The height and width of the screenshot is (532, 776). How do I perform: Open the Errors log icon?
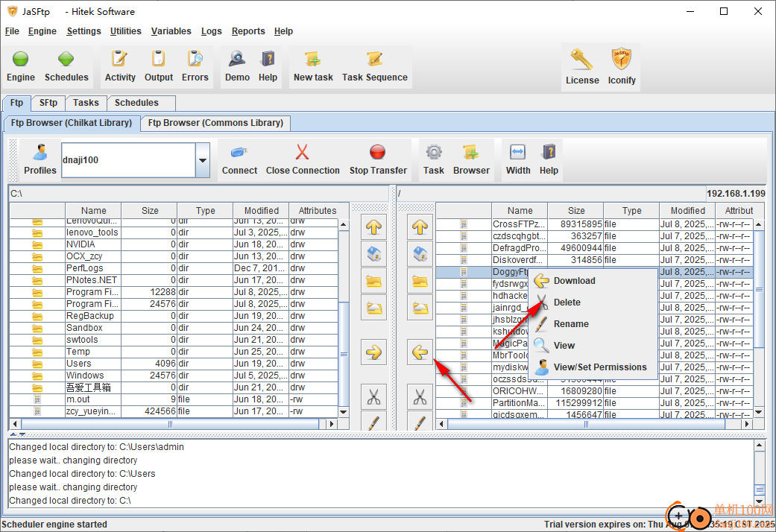point(195,60)
